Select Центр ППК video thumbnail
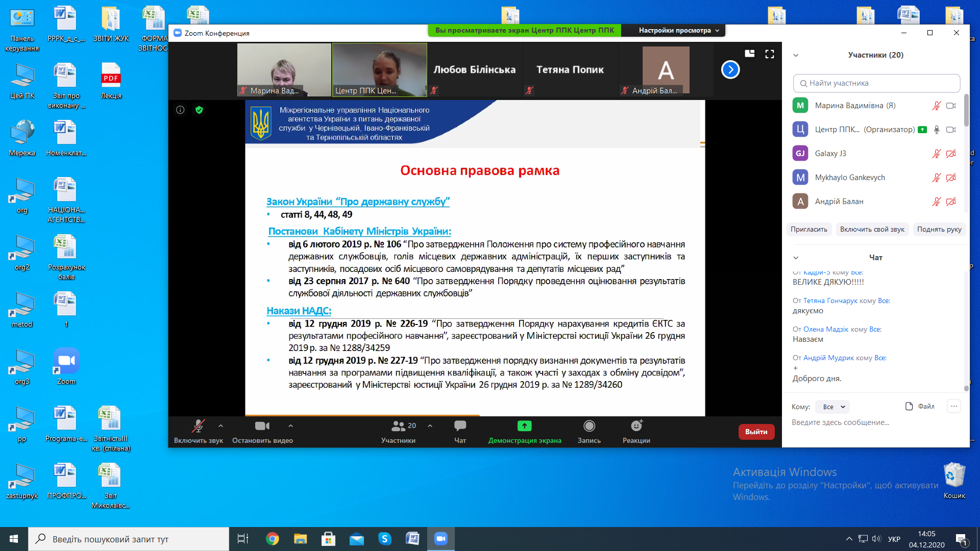This screenshot has width=980, height=551. 380,69
